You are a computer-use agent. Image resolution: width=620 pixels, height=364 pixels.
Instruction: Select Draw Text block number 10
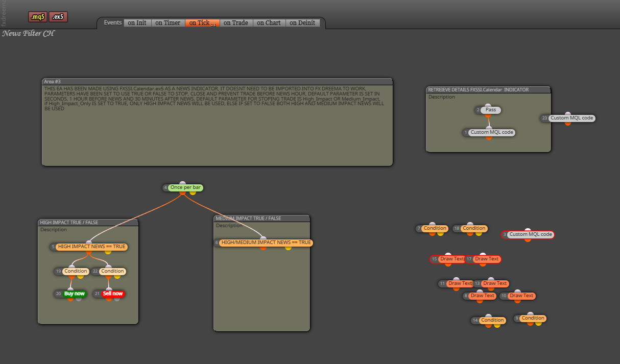521,296
